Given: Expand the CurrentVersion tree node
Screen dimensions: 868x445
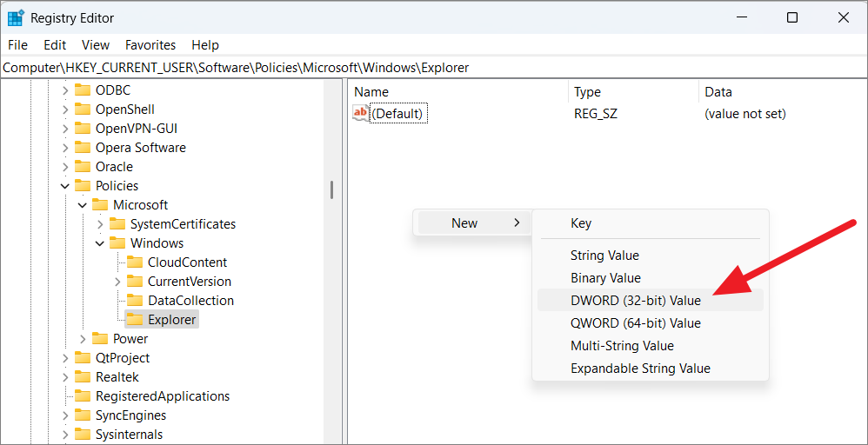Looking at the screenshot, I should (117, 282).
